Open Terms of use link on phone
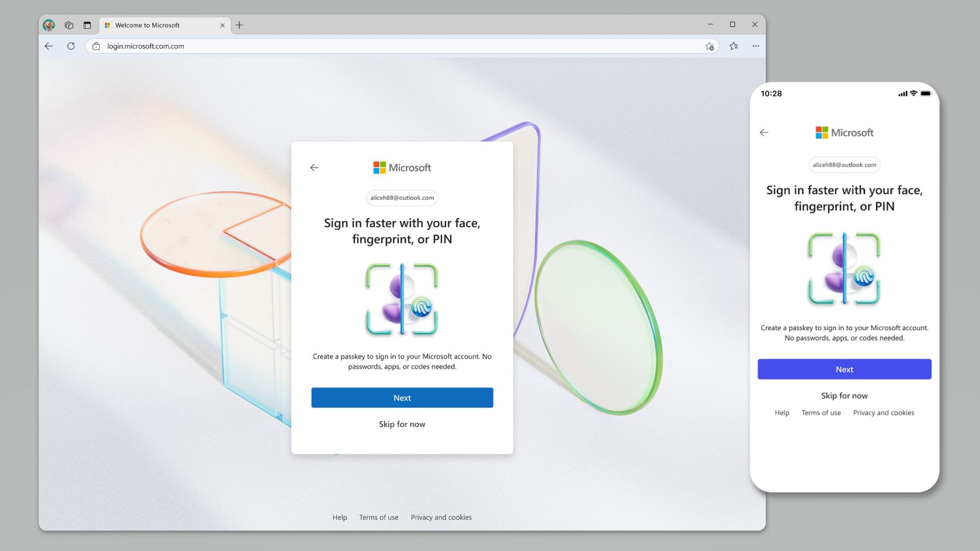Image resolution: width=980 pixels, height=551 pixels. pos(821,413)
